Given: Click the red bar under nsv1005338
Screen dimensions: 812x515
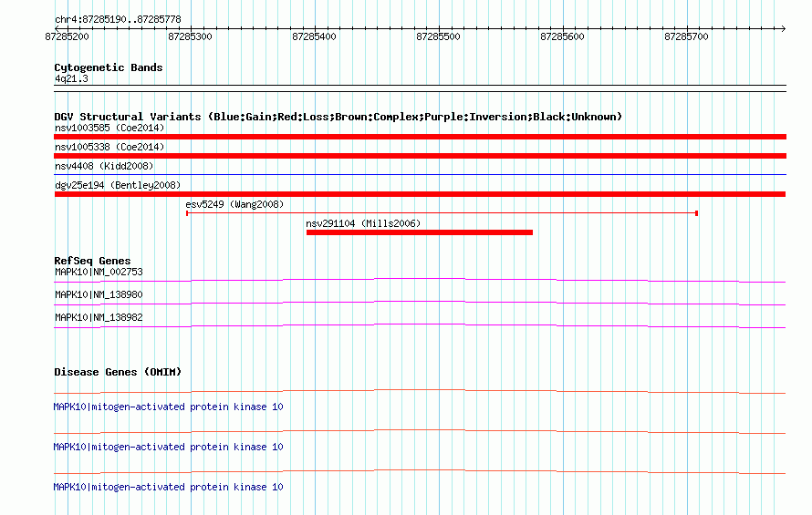Looking at the screenshot, I should 420,156.
